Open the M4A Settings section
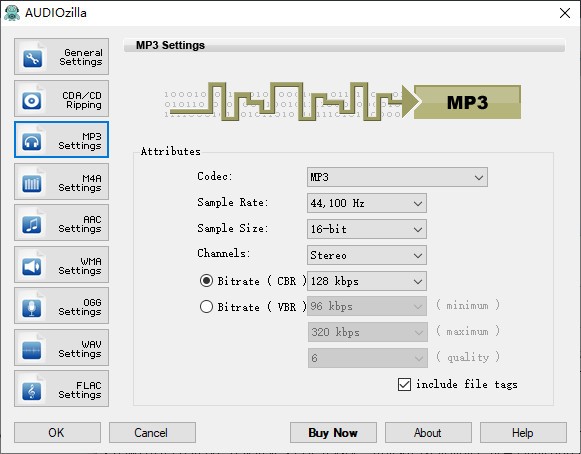The width and height of the screenshot is (581, 454). click(62, 182)
